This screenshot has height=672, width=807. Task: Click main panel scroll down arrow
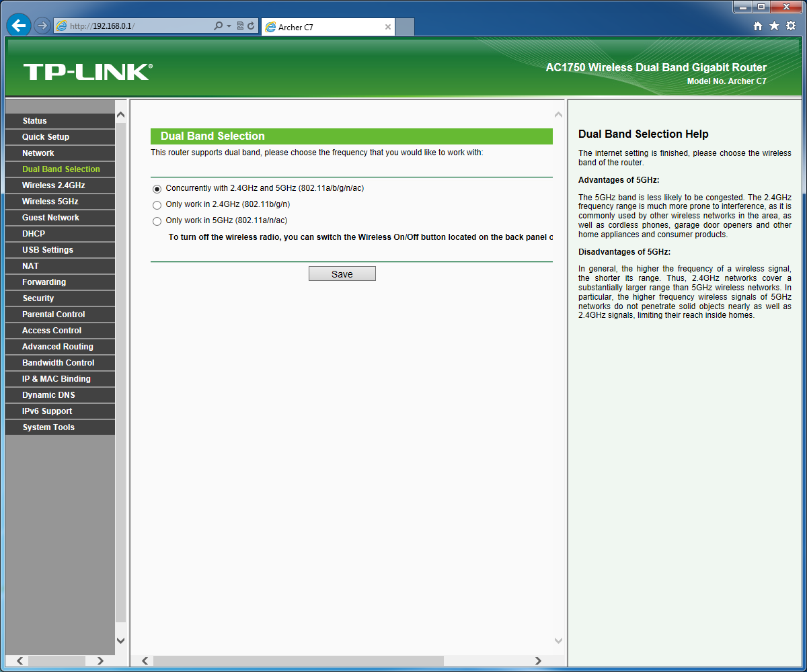point(558,641)
